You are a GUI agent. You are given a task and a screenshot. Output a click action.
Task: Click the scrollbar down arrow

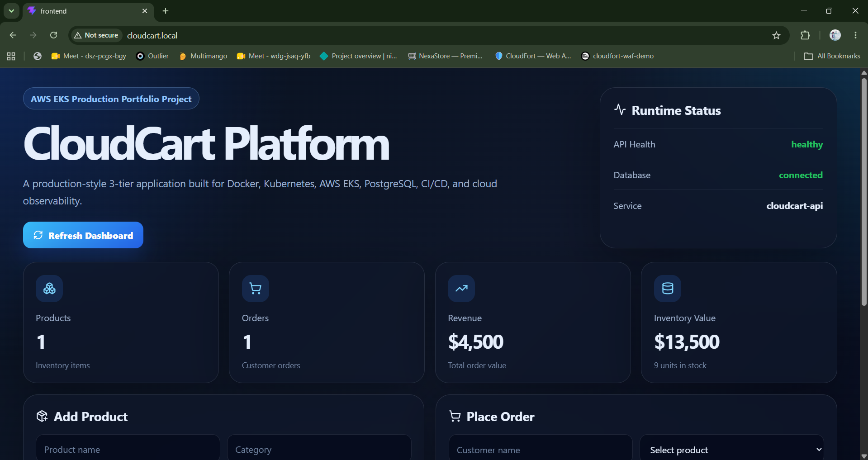[x=864, y=456]
